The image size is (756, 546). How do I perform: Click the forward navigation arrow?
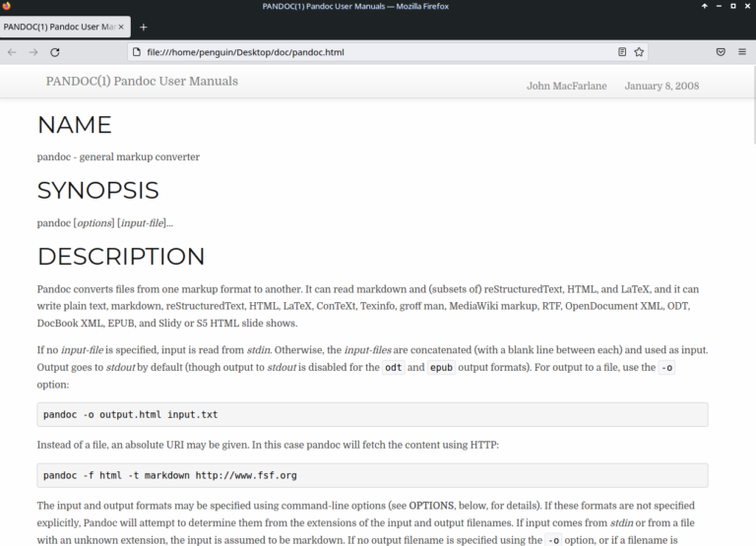pos(33,52)
